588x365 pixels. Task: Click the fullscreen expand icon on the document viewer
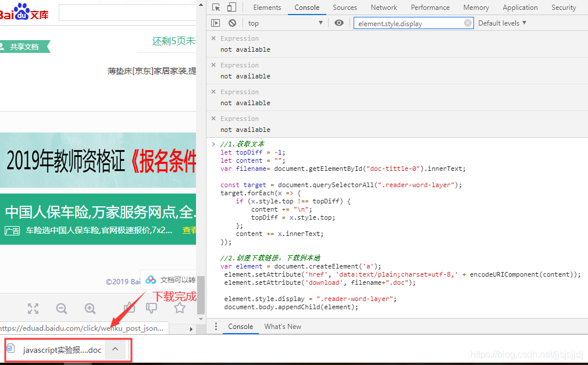[x=33, y=308]
